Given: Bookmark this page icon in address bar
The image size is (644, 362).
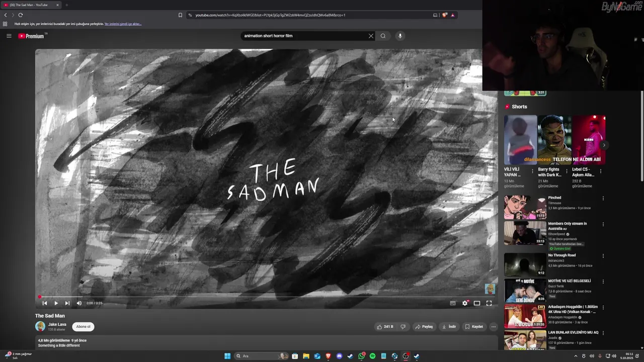Looking at the screenshot, I should tap(180, 15).
